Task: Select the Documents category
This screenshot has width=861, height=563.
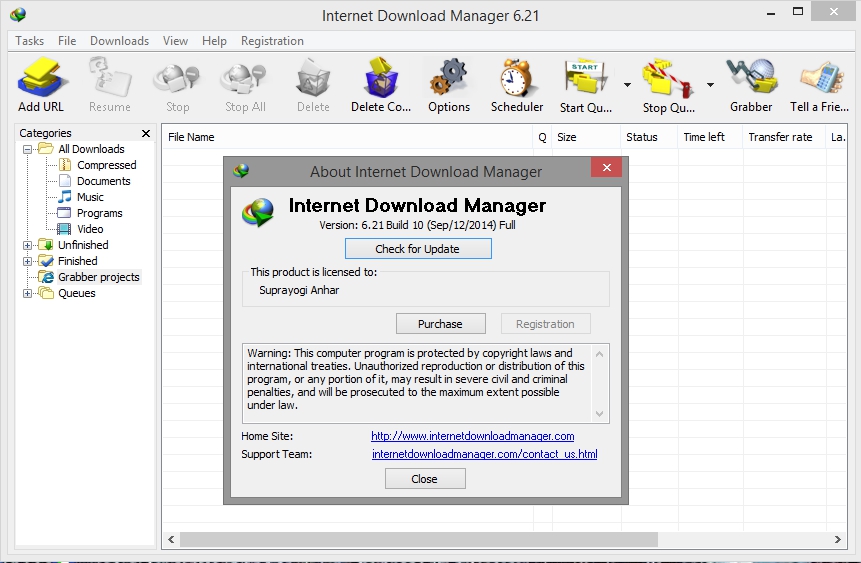Action: tap(104, 181)
